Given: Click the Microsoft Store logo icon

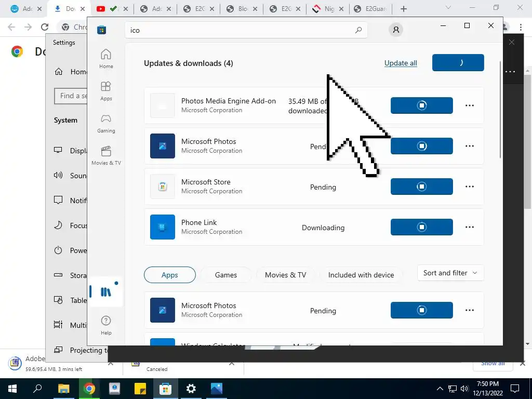Looking at the screenshot, I should [x=101, y=30].
